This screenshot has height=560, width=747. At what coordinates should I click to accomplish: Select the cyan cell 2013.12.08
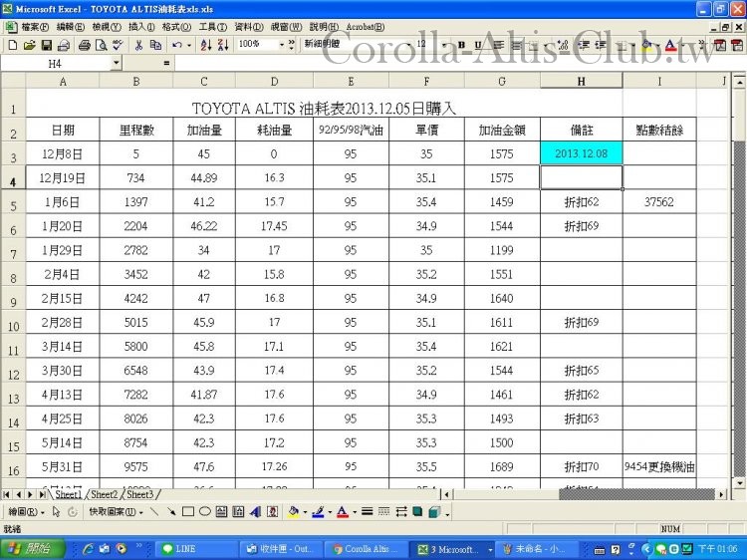582,153
